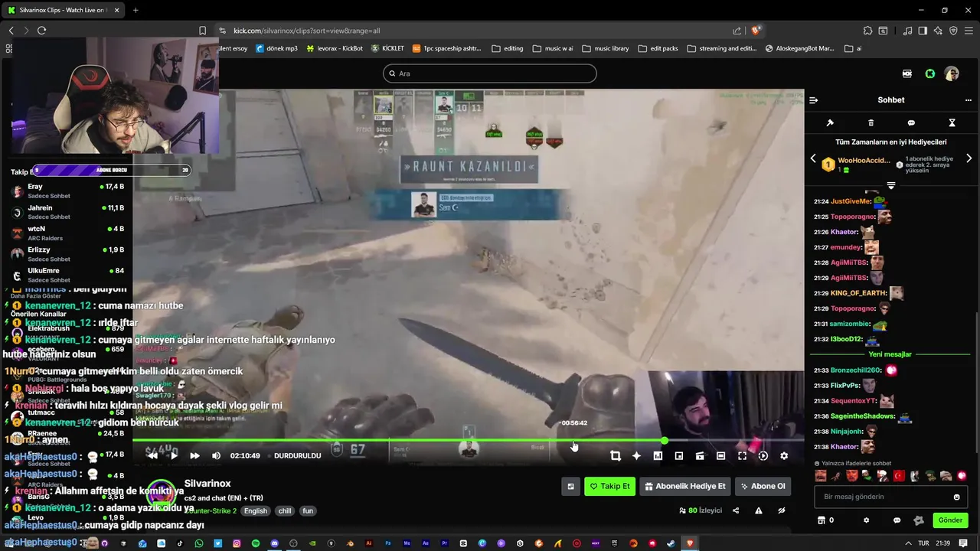Image resolution: width=980 pixels, height=551 pixels.
Task: Toggle picture-in-picture mode
Action: [x=678, y=455]
